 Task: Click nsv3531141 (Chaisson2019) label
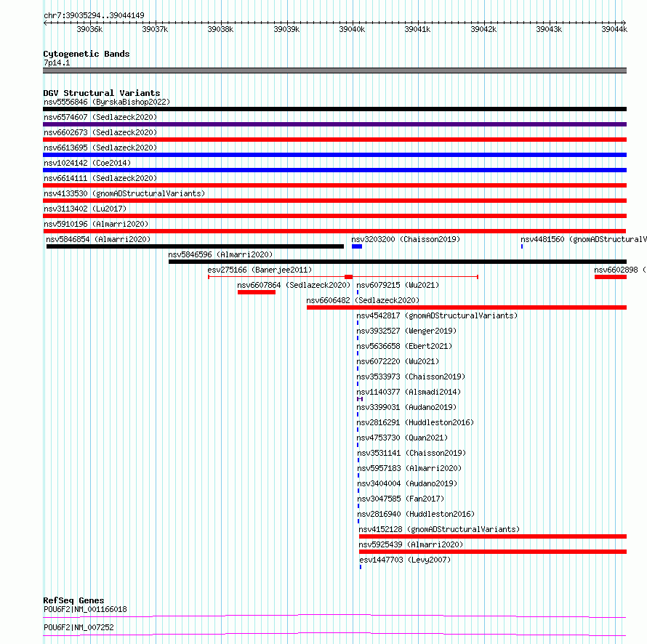pyautogui.click(x=411, y=453)
